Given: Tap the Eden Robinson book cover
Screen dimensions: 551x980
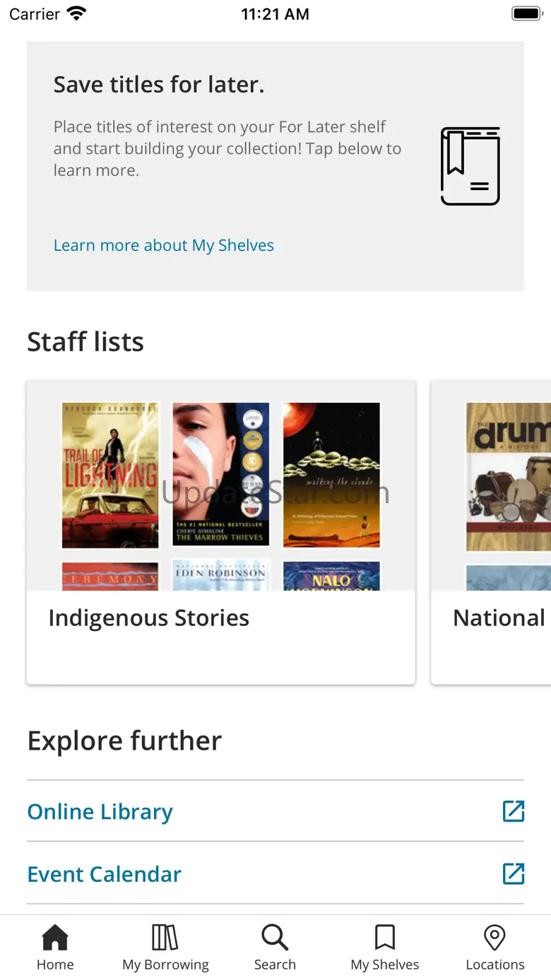Looking at the screenshot, I should 220,576.
